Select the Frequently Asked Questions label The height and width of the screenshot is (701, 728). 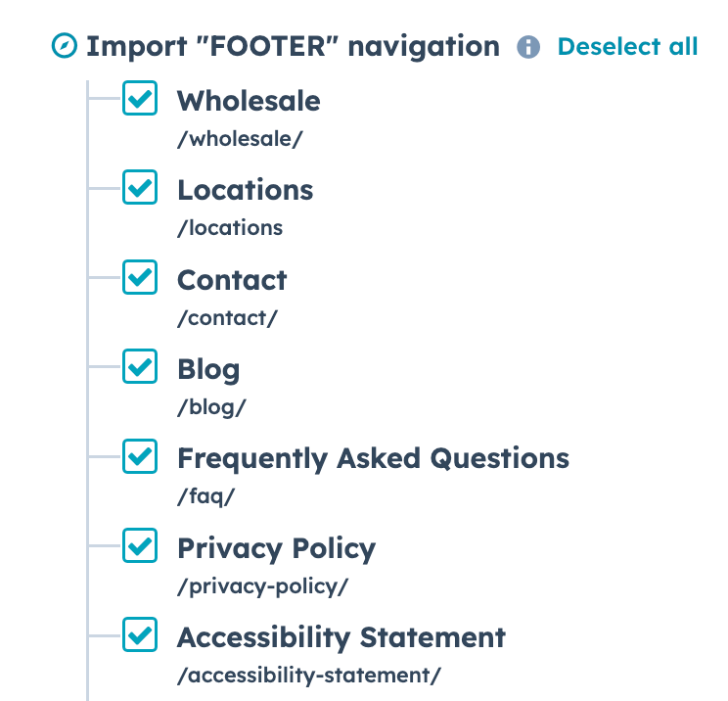373,458
